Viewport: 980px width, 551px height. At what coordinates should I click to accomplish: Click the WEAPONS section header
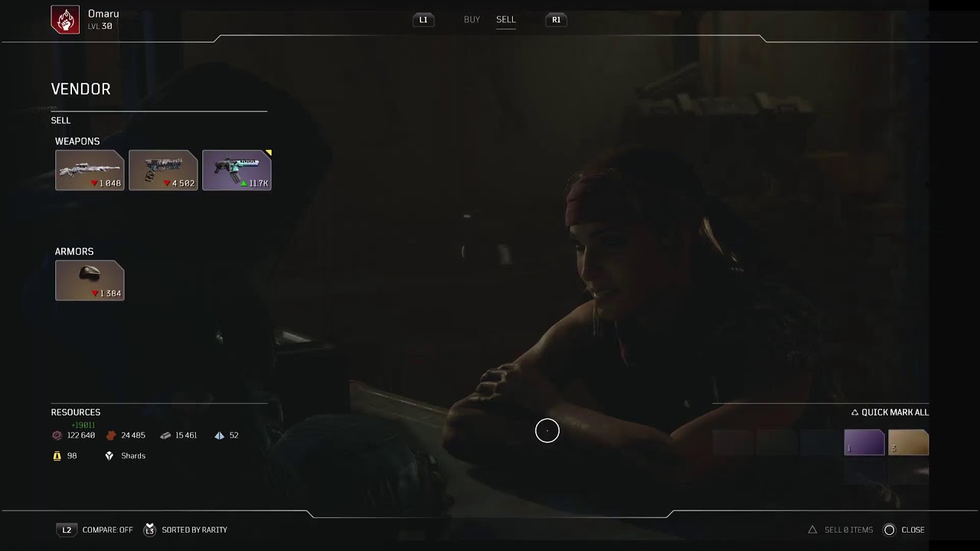(x=77, y=142)
